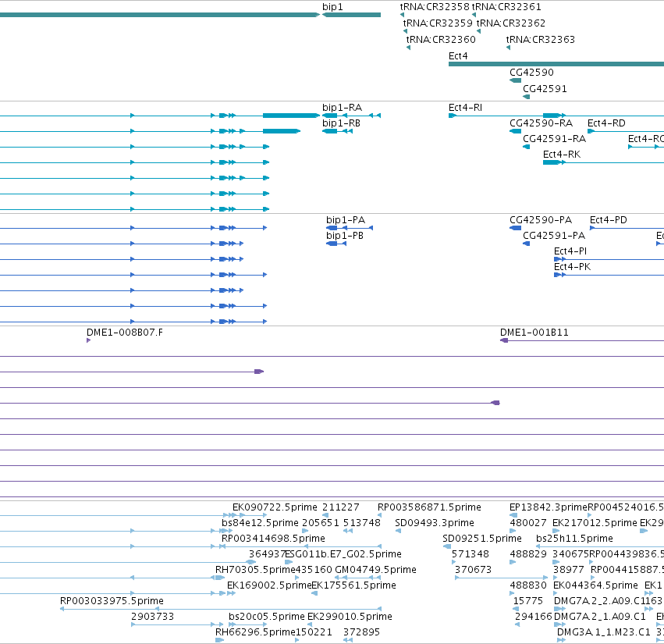
Task: Open the Ect4-RI transcript label
Action: [x=465, y=108]
